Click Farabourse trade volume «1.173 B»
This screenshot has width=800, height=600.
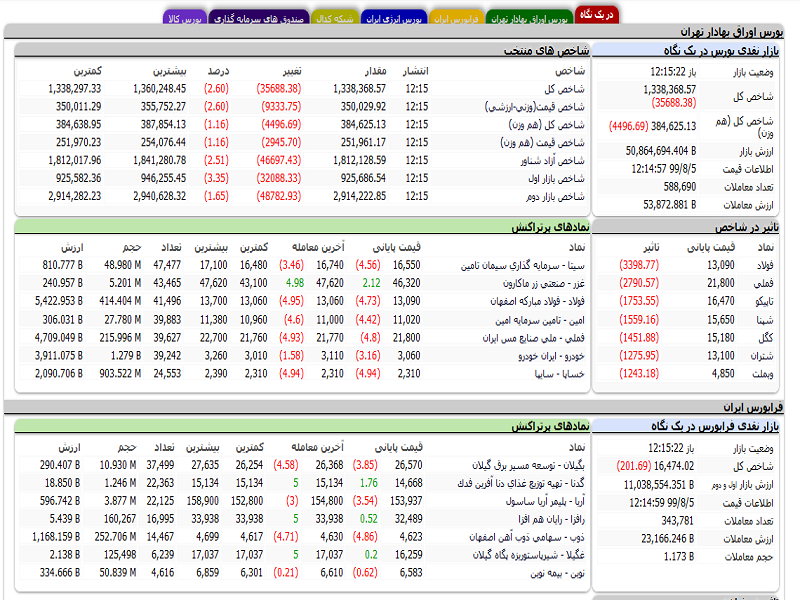click(679, 556)
